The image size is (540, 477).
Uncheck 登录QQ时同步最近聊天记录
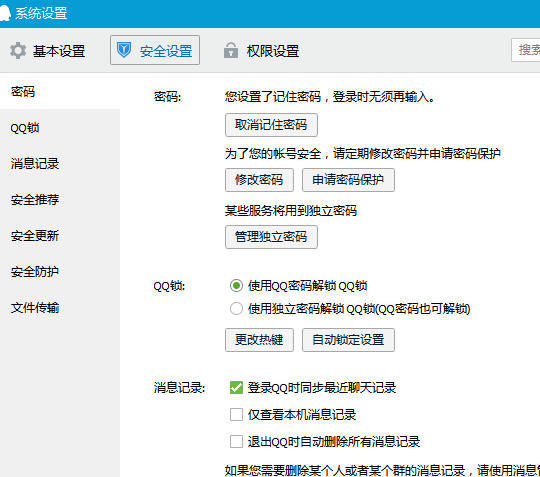tap(236, 388)
